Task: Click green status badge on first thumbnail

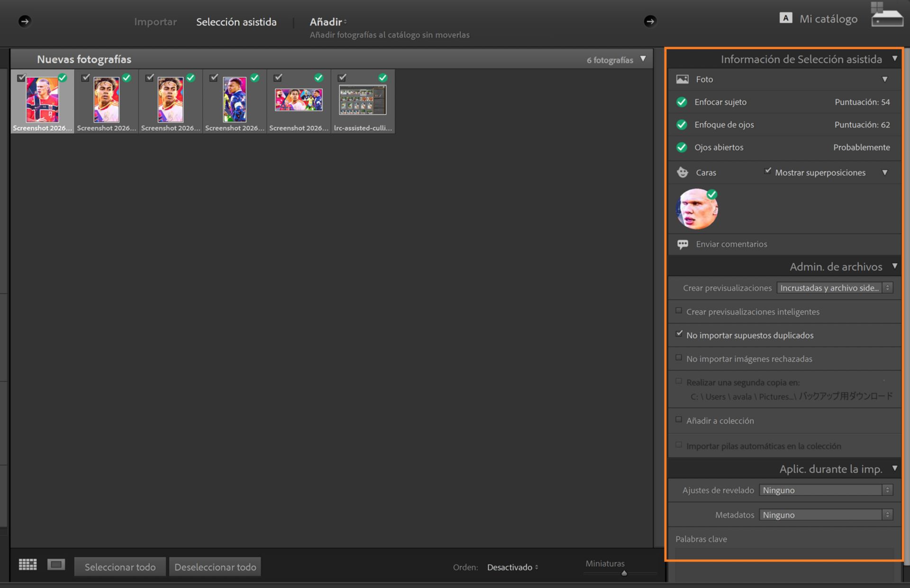Action: pos(63,78)
